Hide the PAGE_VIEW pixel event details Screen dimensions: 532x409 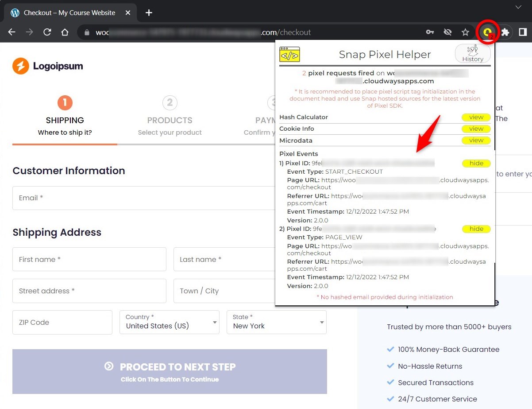tap(476, 229)
